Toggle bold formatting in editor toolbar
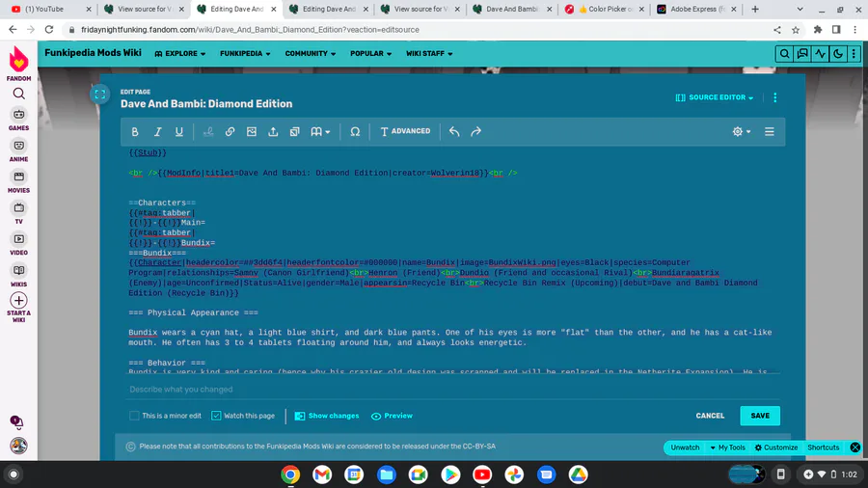The width and height of the screenshot is (868, 488). 135,132
